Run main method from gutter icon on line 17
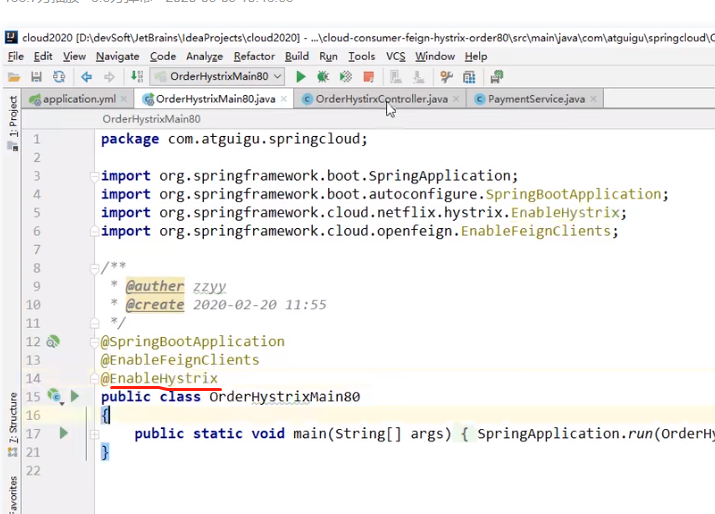 click(x=64, y=433)
